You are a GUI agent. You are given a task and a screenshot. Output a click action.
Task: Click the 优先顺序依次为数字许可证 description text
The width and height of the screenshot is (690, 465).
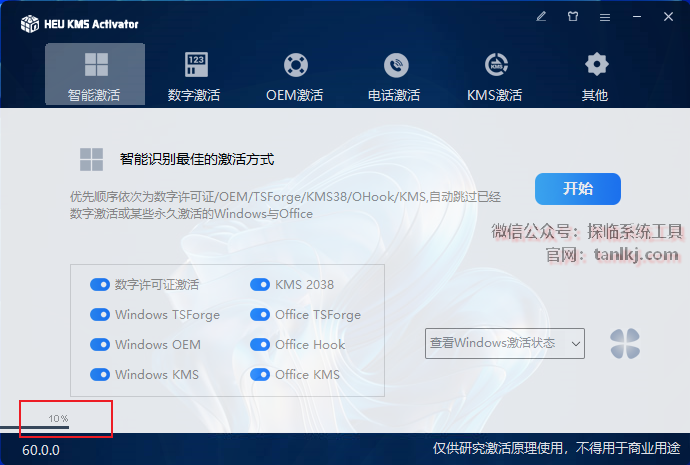pos(285,205)
